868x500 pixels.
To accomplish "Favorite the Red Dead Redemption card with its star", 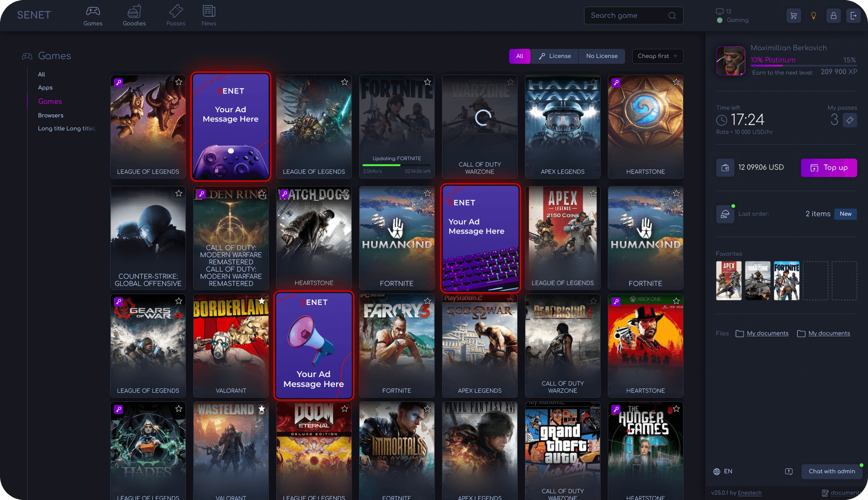I will (x=676, y=301).
